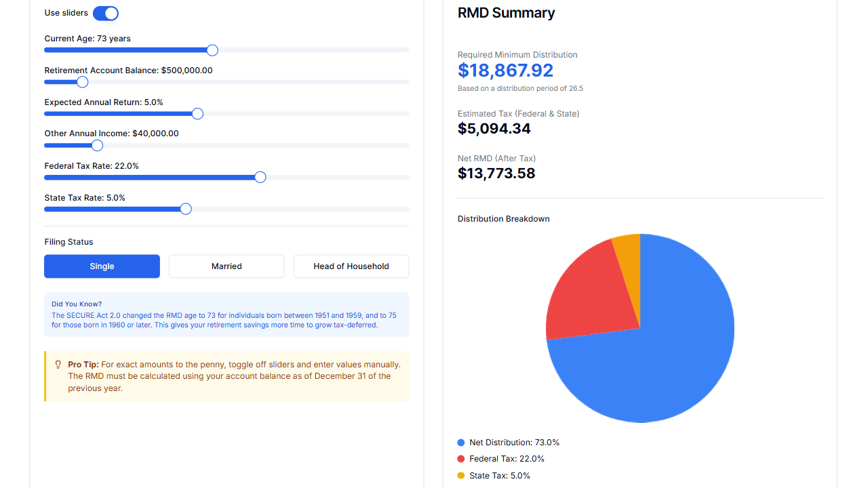Image resolution: width=868 pixels, height=488 pixels.
Task: Toggle off the Use sliders switch
Action: (x=106, y=13)
